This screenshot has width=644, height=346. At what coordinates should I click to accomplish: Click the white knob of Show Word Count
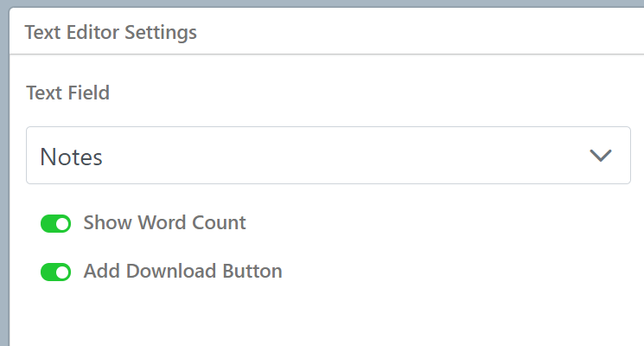(62, 224)
